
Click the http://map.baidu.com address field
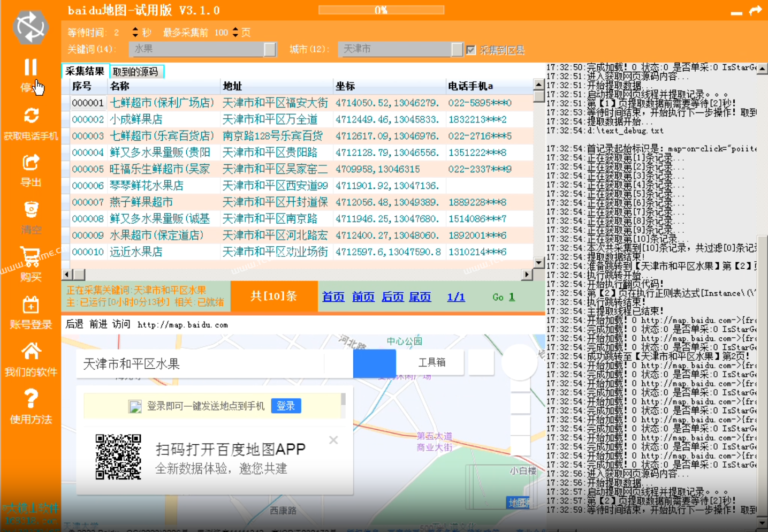183,325
